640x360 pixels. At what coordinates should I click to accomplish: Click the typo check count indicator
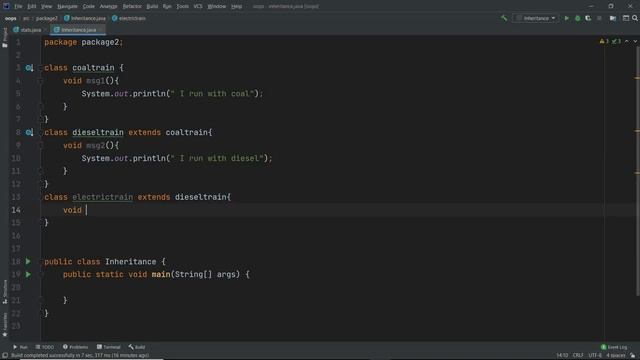[x=616, y=41]
